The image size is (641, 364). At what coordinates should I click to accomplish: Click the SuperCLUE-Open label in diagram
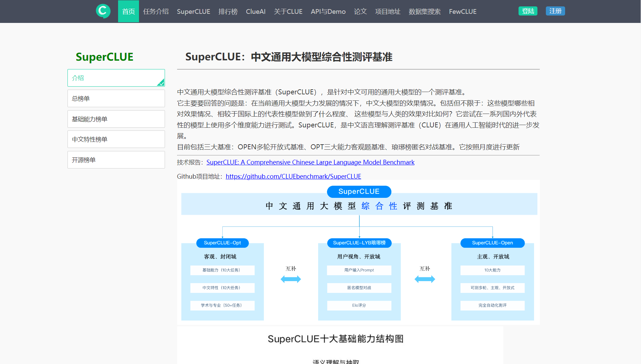pos(493,243)
